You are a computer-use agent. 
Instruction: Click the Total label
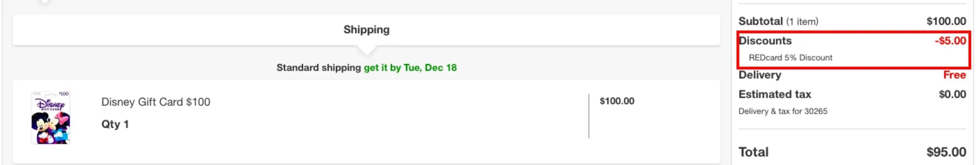[753, 152]
